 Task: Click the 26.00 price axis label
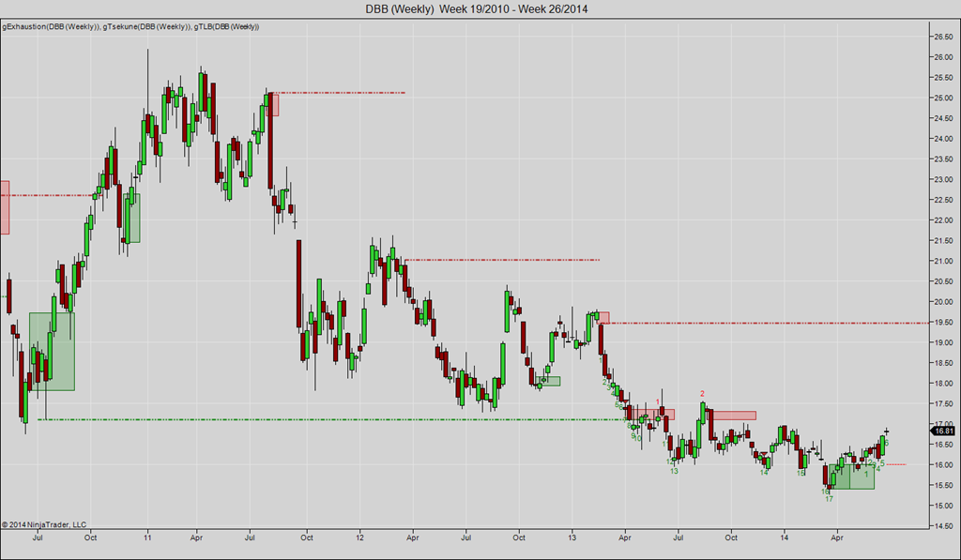942,57
